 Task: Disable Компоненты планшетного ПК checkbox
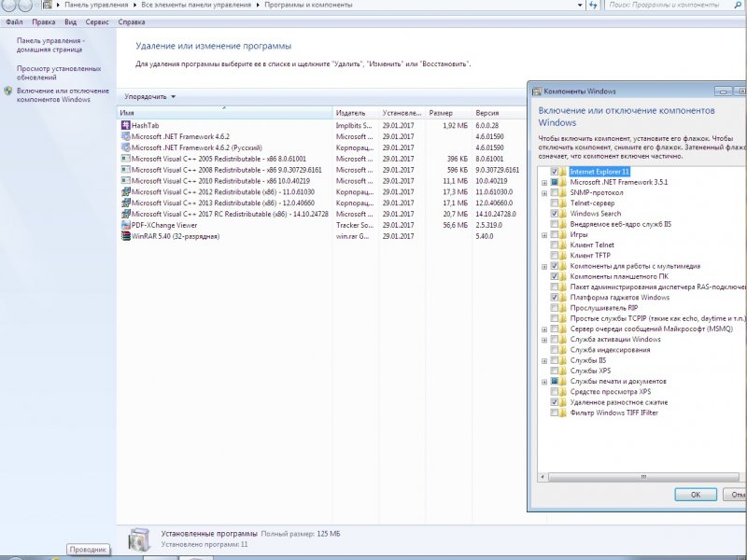click(x=555, y=276)
